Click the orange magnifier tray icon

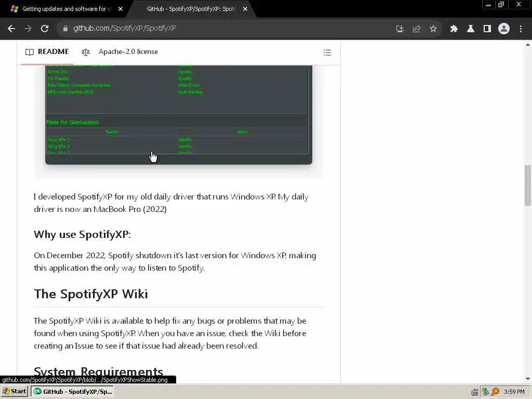[x=495, y=392]
